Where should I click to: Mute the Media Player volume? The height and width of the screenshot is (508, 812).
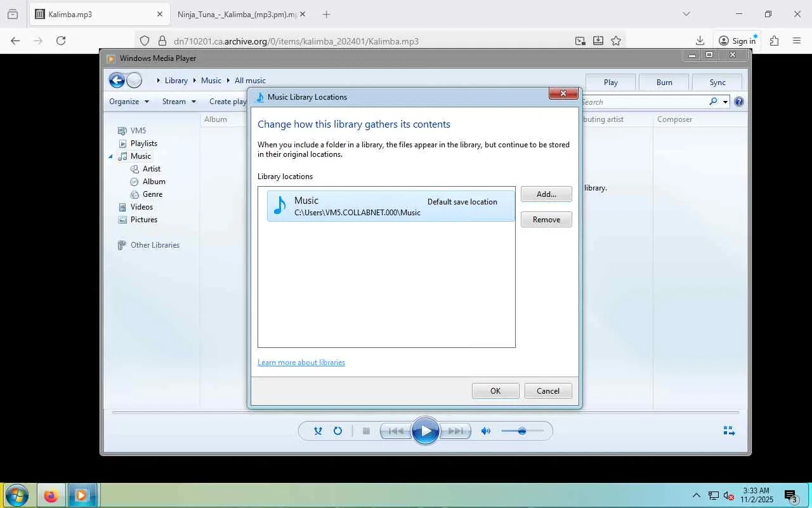(x=486, y=431)
